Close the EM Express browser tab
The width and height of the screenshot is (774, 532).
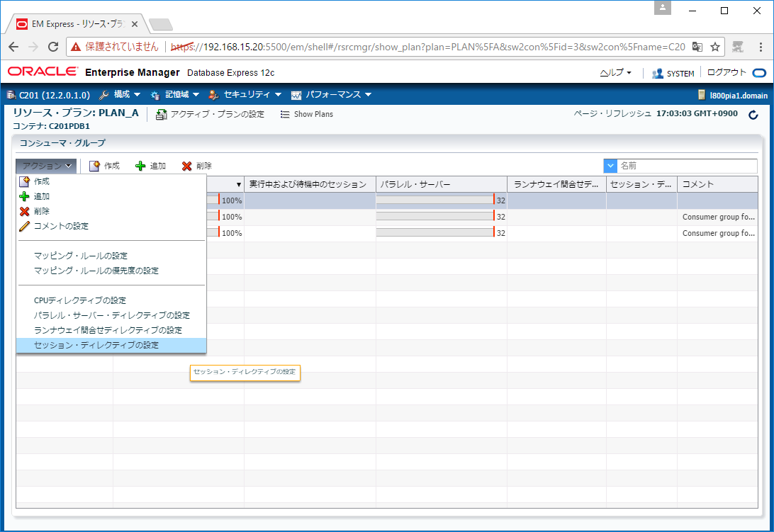coord(134,23)
